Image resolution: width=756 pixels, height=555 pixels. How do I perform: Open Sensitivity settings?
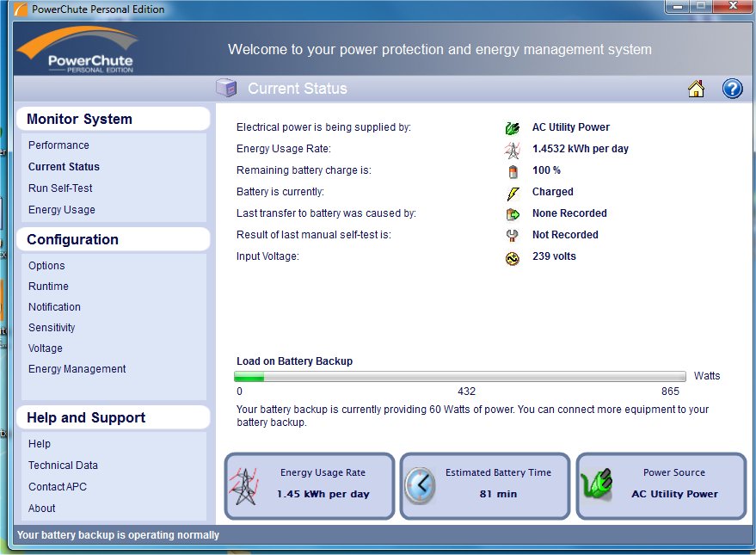tap(52, 328)
